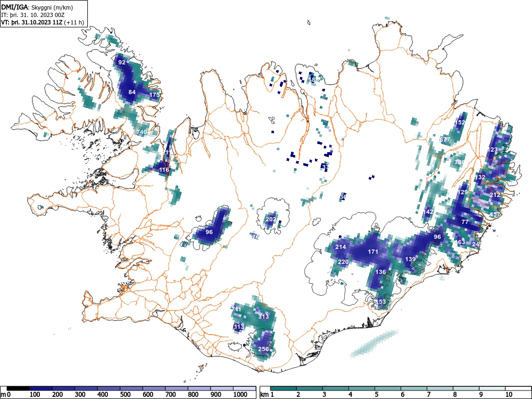The width and height of the screenshot is (532, 399).
Task: Click the visibility value "142" on the map
Action: click(428, 212)
